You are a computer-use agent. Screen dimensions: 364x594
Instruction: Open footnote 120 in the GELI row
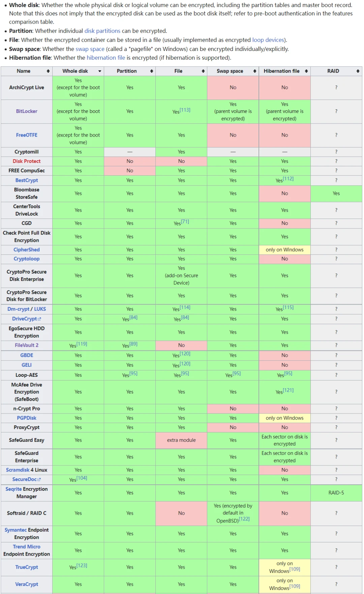click(x=185, y=364)
